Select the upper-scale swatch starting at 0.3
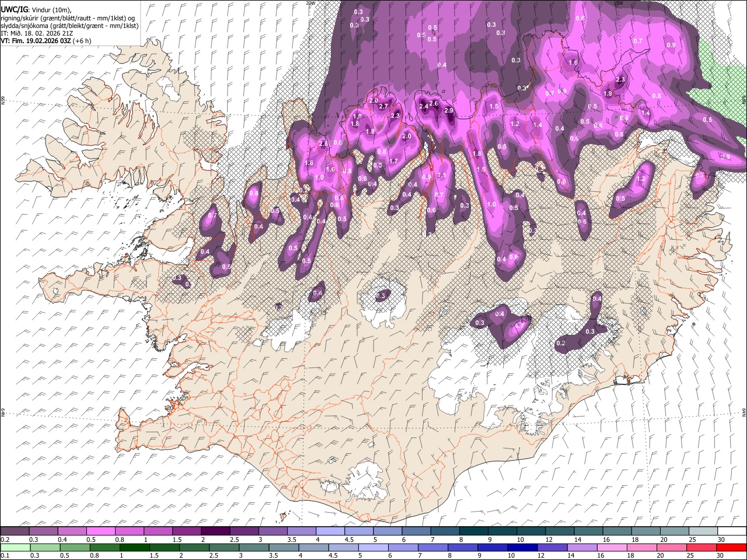 [x=44, y=531]
